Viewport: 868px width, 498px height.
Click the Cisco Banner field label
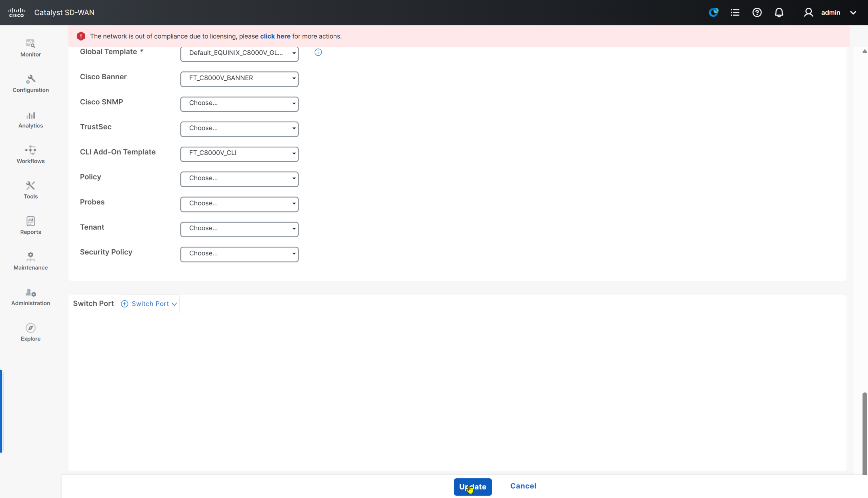tap(103, 77)
